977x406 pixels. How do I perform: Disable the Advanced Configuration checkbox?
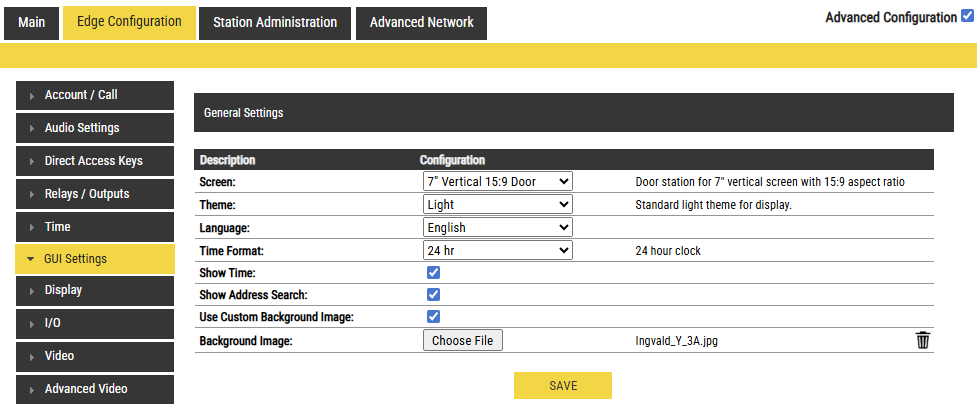[x=966, y=17]
